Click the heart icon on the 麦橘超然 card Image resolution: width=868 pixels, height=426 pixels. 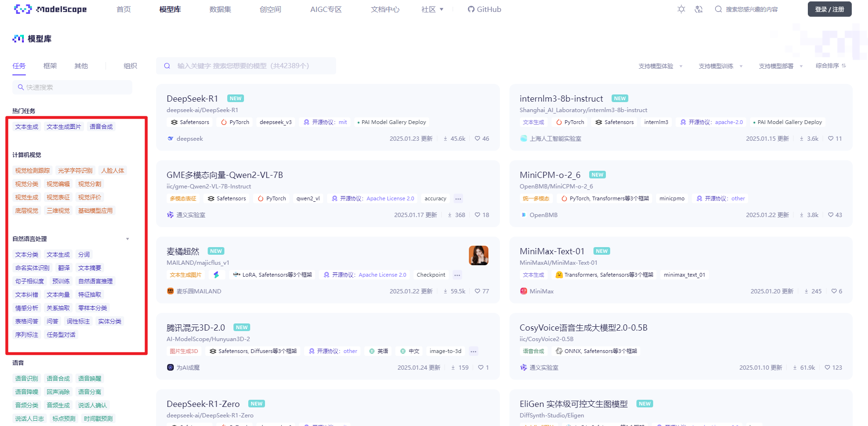477,291
